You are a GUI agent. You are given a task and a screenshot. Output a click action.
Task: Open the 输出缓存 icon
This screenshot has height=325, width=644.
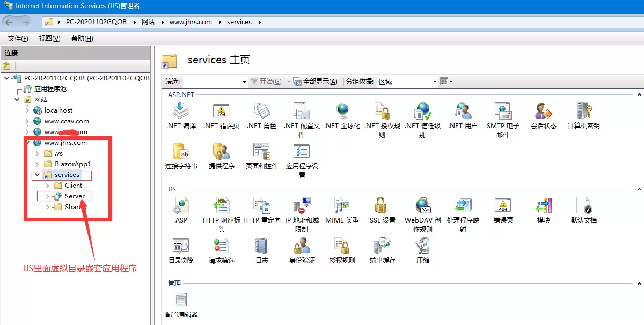coord(382,246)
